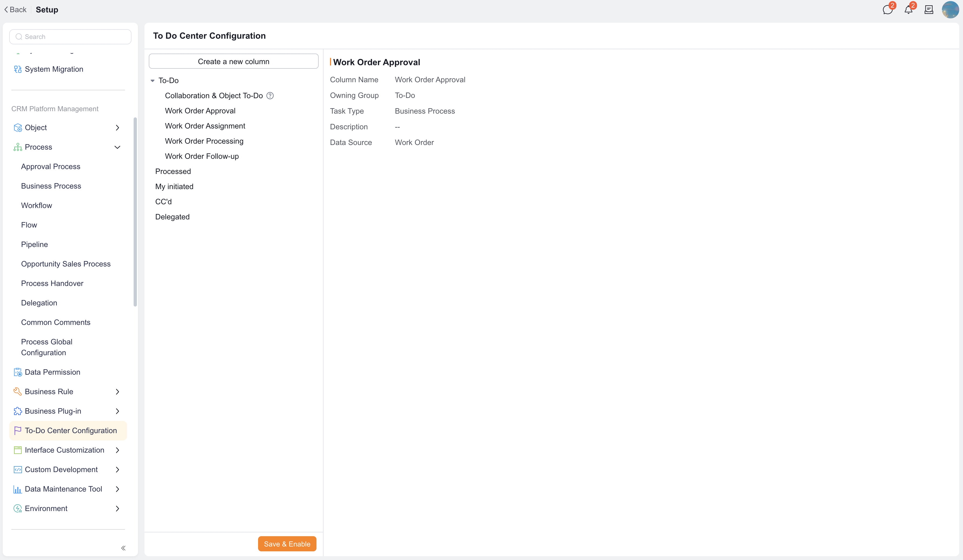Expand the Business Rule chevron

click(x=117, y=392)
